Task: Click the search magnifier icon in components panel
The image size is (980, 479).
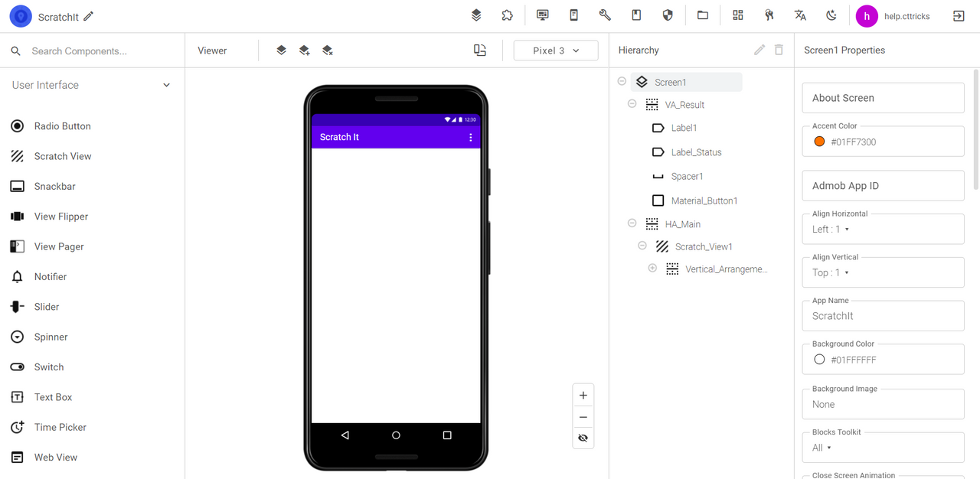Action: pos(16,51)
